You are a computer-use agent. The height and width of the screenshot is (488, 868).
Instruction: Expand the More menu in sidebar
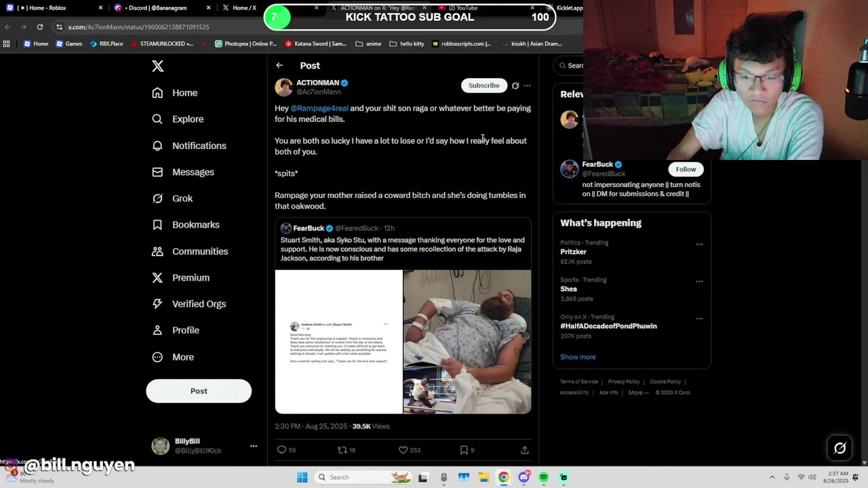173,357
